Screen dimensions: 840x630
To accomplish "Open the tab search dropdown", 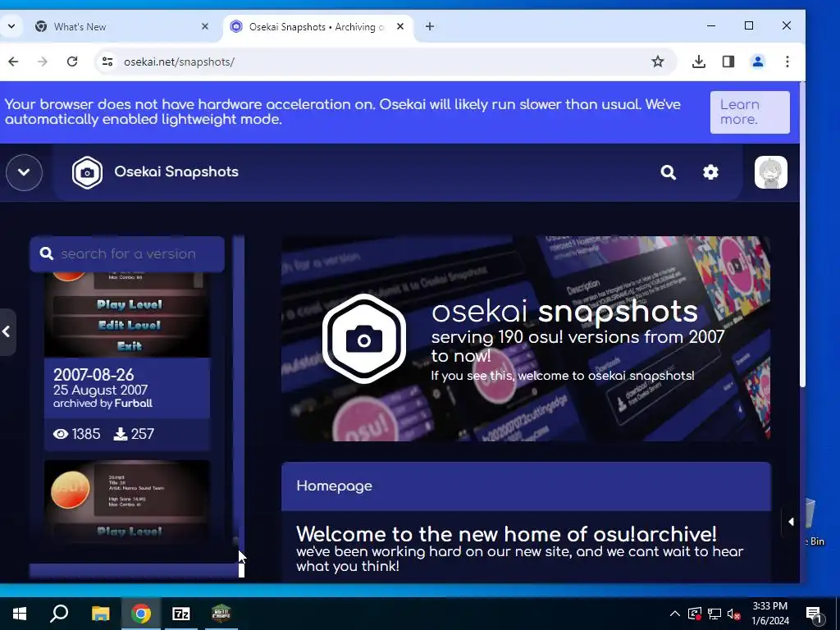I will coord(11,26).
